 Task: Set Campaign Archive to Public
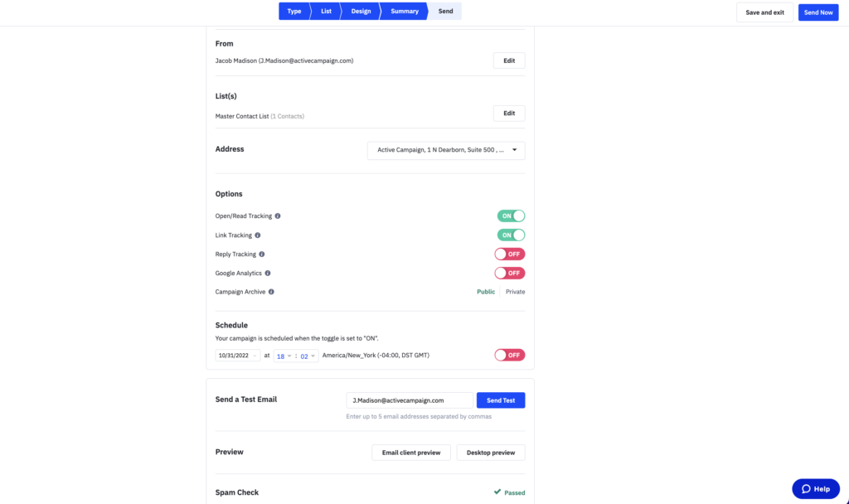tap(486, 292)
